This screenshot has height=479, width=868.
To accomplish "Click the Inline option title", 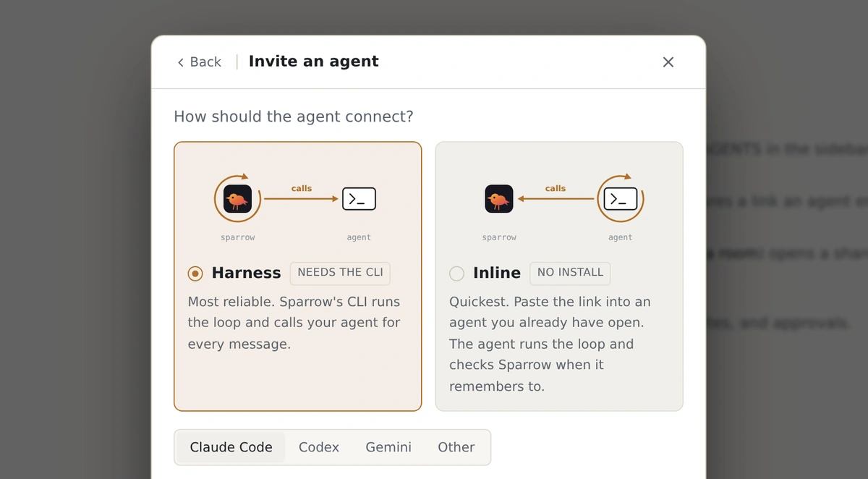I will pyautogui.click(x=497, y=273).
